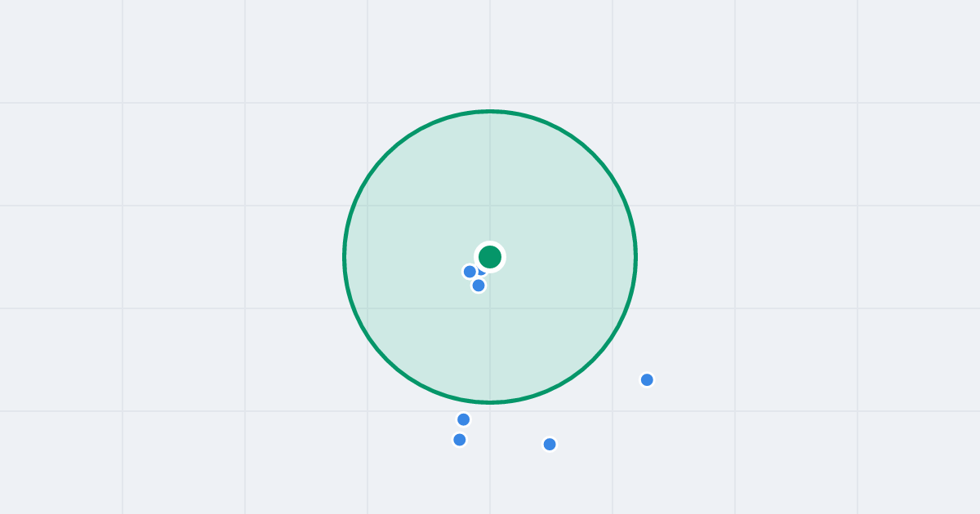Pick the blue point touching the green marker's left side
Viewport: 980px width, 514px height.
[470, 272]
